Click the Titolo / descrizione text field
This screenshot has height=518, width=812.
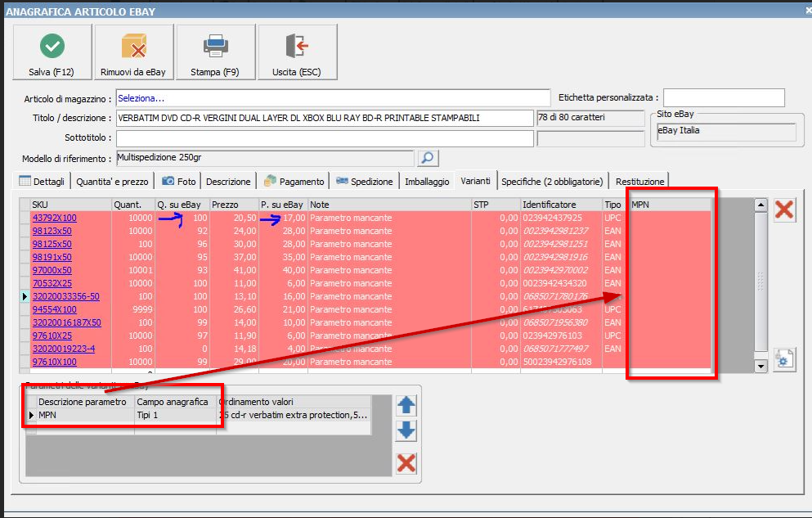pos(325,118)
